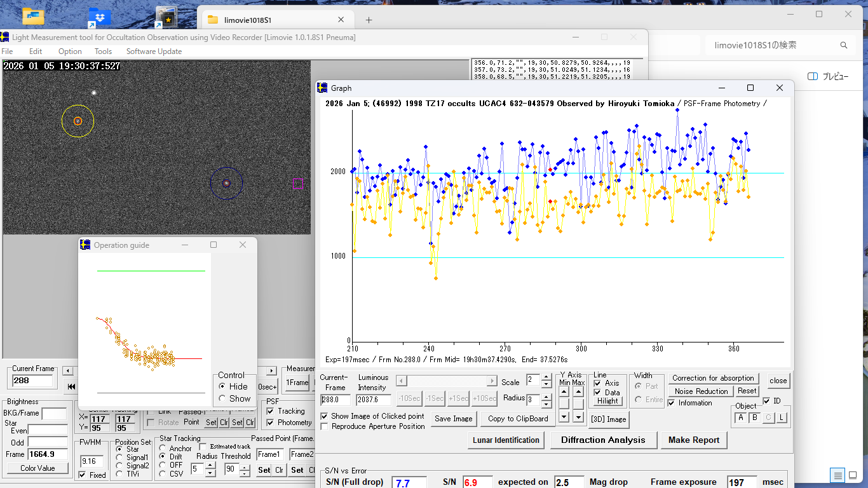Click the search magnifier in Explorer
This screenshot has height=488, width=868.
(844, 45)
